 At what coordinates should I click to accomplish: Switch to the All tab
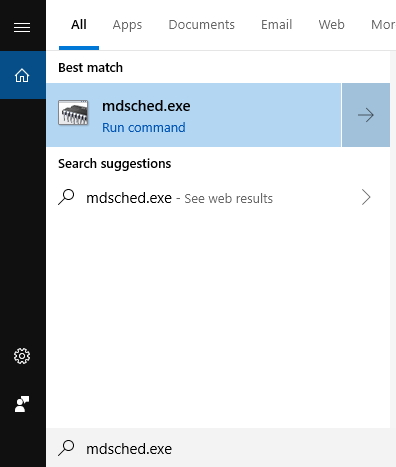[x=79, y=25]
